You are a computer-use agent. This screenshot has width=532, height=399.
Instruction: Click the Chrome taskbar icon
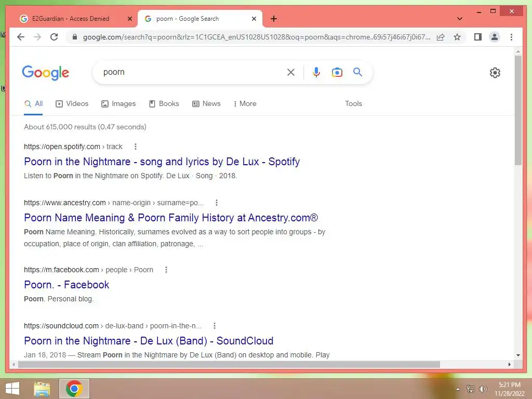pos(74,389)
